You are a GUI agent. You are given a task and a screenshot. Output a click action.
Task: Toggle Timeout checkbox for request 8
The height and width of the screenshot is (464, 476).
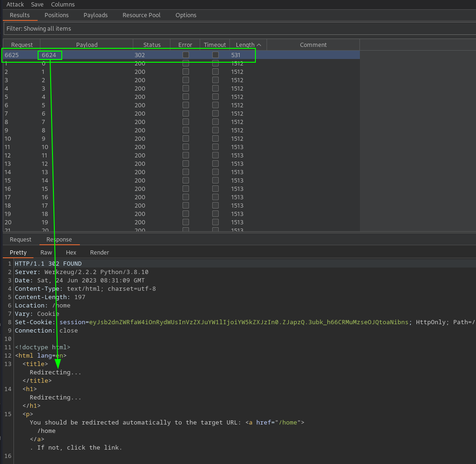215,122
